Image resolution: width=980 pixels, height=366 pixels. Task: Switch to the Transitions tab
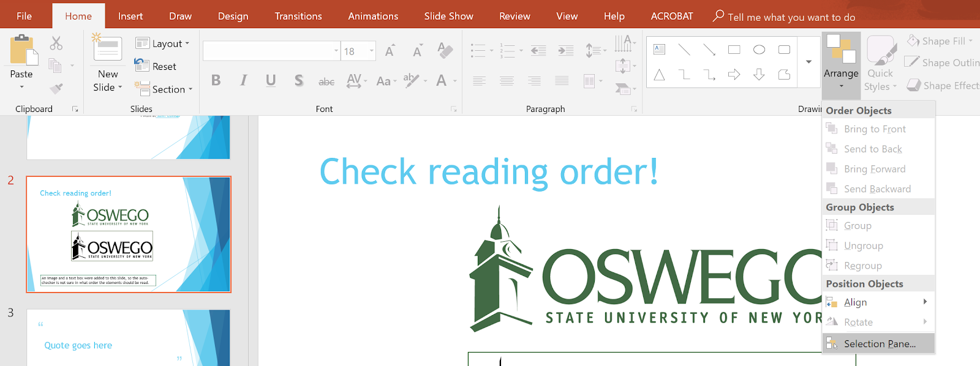pos(298,16)
